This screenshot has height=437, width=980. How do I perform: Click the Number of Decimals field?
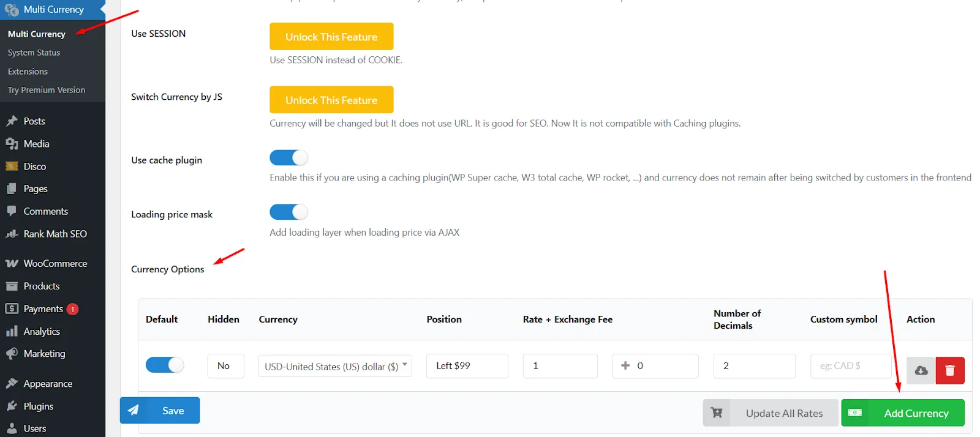click(755, 366)
